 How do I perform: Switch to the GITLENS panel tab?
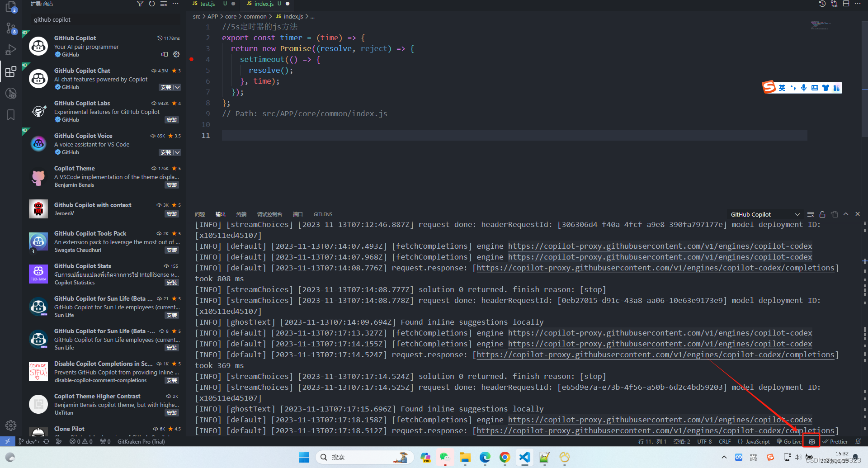coord(323,214)
